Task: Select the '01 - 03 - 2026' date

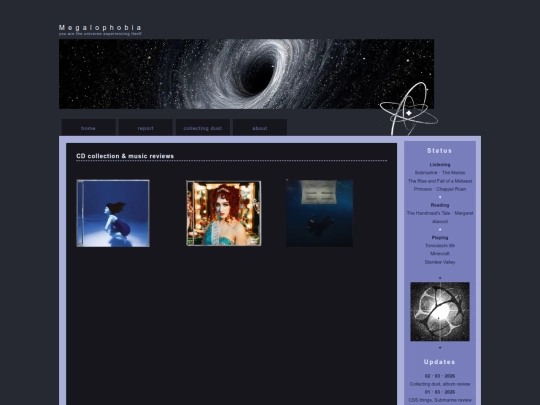Action: 440,392
